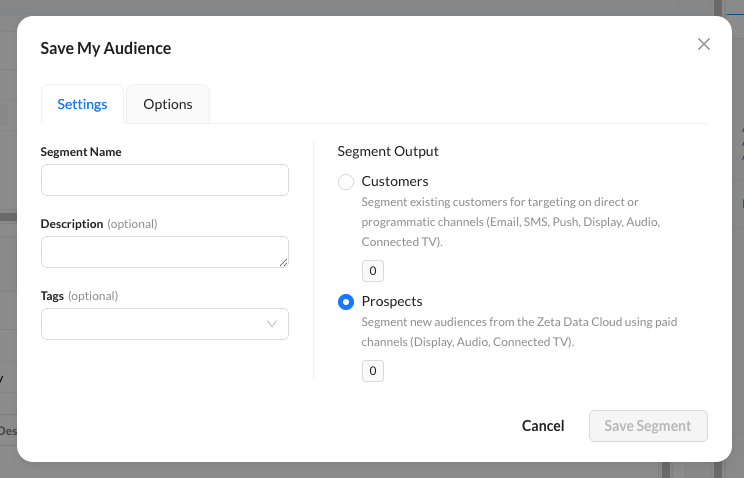Grab the Description box resize handle

284,263
